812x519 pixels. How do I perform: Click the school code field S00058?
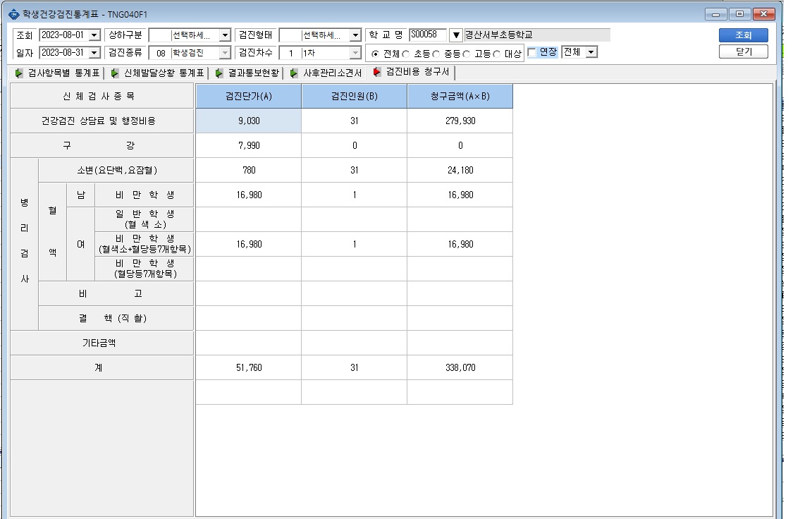pyautogui.click(x=428, y=35)
